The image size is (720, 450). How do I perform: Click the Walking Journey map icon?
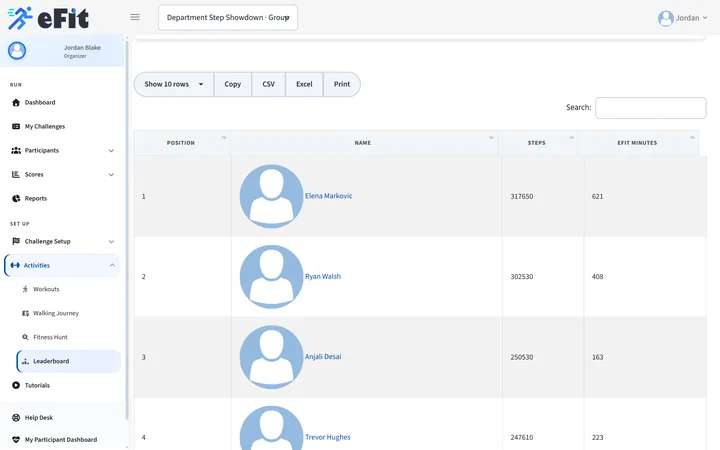tap(25, 313)
